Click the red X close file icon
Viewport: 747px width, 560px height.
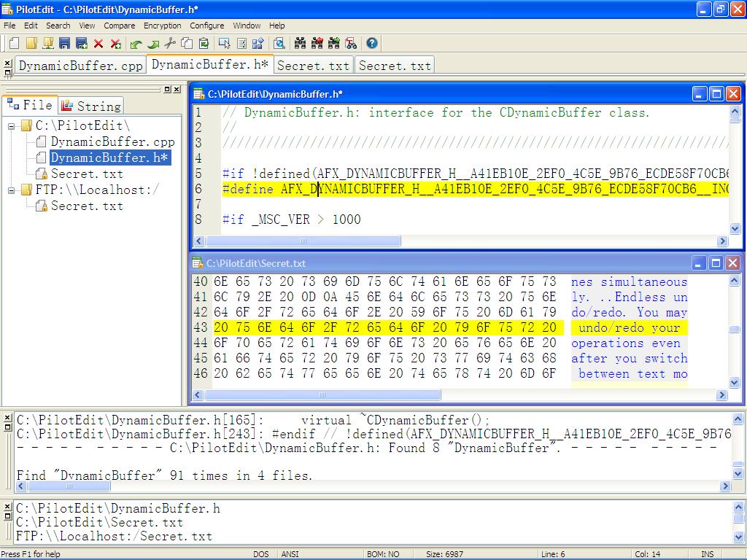[98, 44]
